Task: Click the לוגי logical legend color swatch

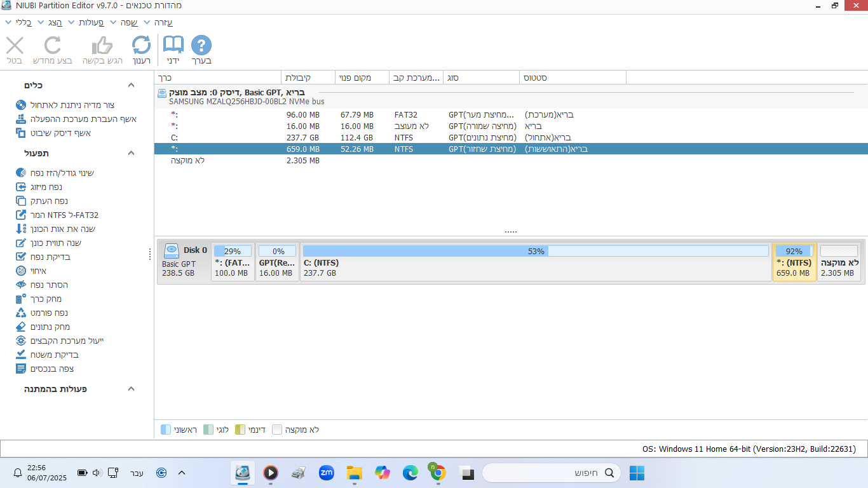Action: point(208,430)
